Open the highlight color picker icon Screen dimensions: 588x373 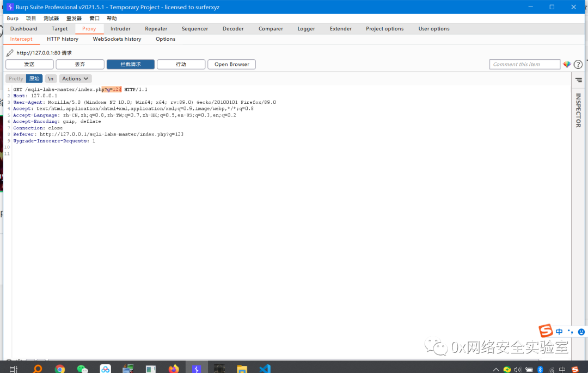(567, 64)
